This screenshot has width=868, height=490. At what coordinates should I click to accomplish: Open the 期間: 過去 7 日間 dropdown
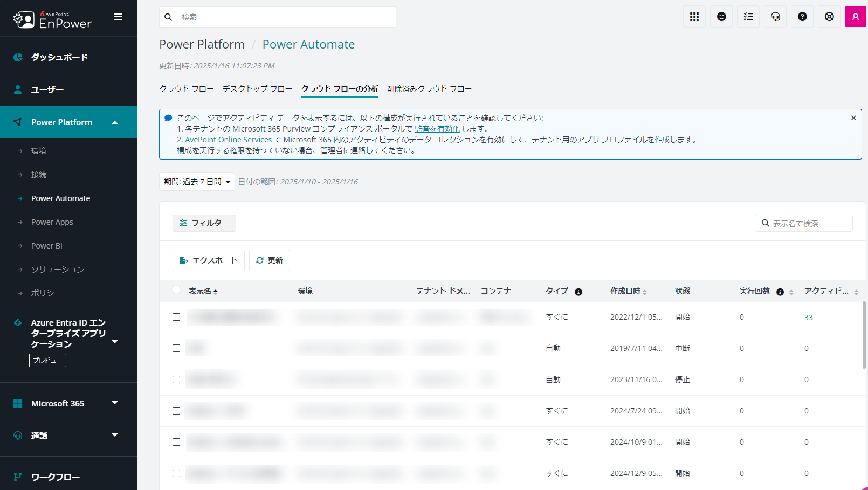coord(197,182)
